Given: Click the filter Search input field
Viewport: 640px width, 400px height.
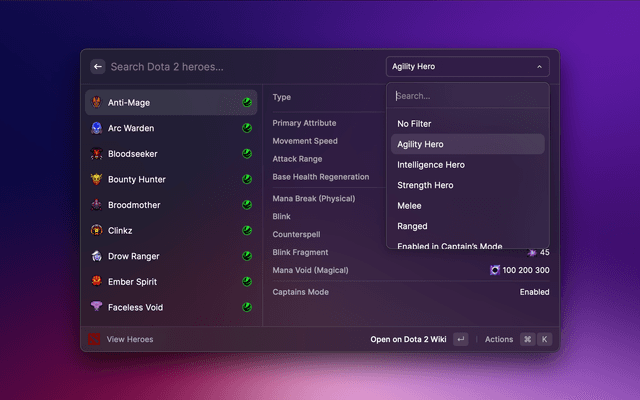Looking at the screenshot, I should [x=467, y=96].
